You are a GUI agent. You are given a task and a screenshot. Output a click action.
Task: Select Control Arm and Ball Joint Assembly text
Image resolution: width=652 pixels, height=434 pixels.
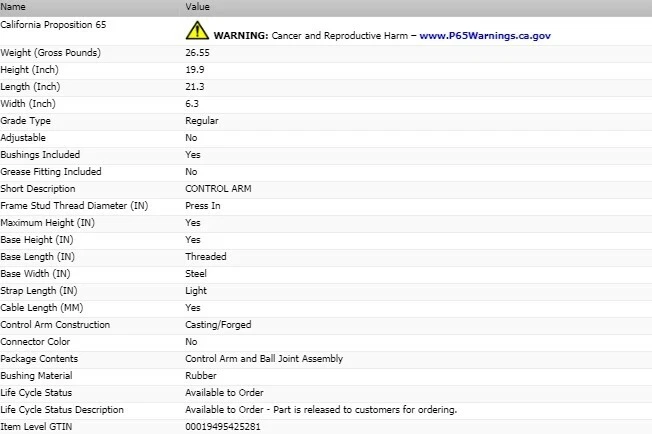point(264,360)
